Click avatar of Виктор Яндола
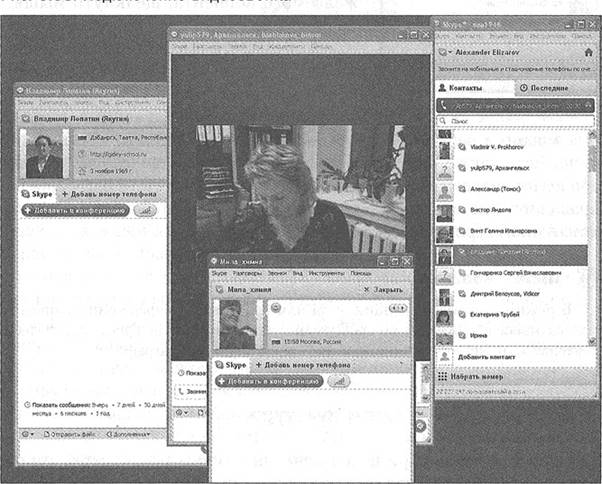 (445, 213)
